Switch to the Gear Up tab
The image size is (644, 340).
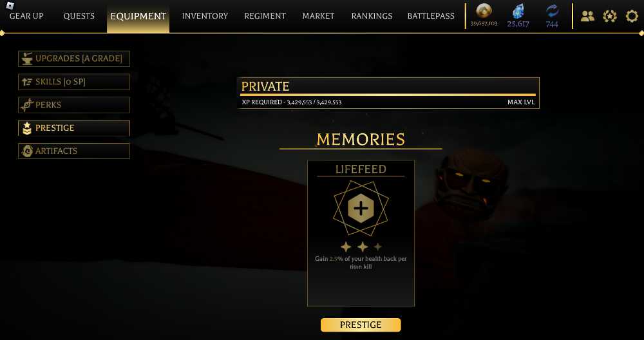(26, 16)
